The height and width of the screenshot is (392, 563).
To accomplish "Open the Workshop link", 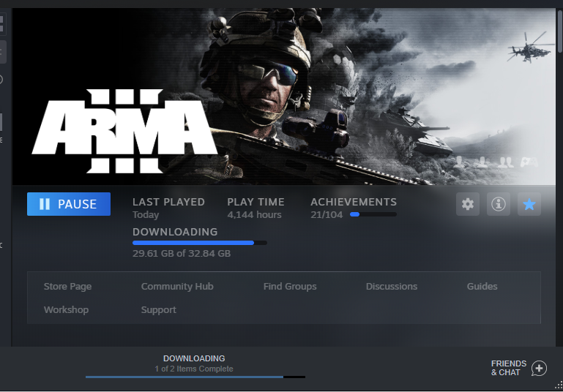I will pos(66,310).
